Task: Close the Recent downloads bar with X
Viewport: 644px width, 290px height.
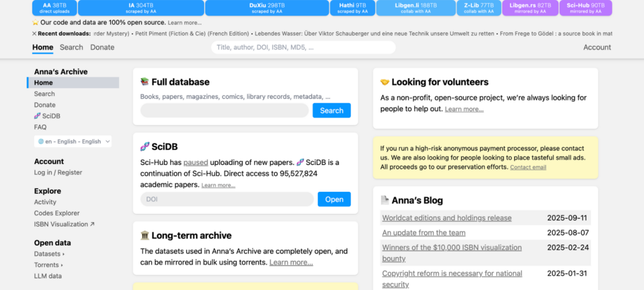Action: coord(34,34)
